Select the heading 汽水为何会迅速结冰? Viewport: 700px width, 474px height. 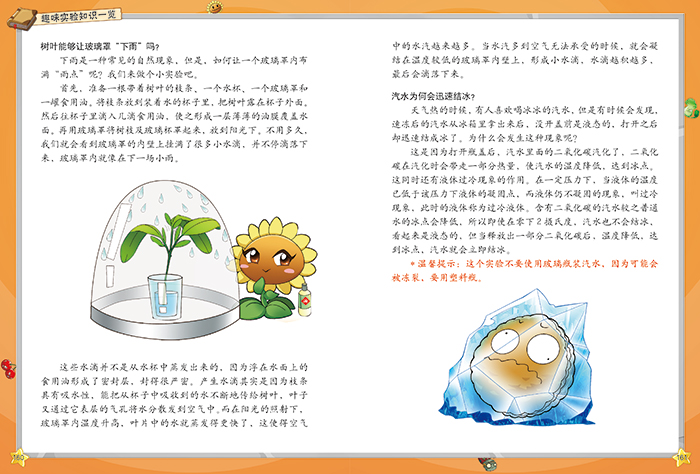(433, 96)
